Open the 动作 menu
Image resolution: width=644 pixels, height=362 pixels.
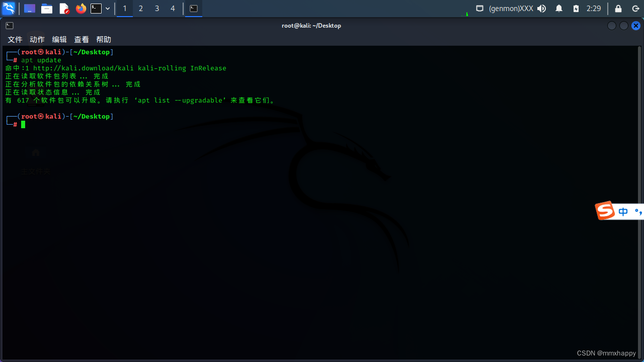point(37,39)
